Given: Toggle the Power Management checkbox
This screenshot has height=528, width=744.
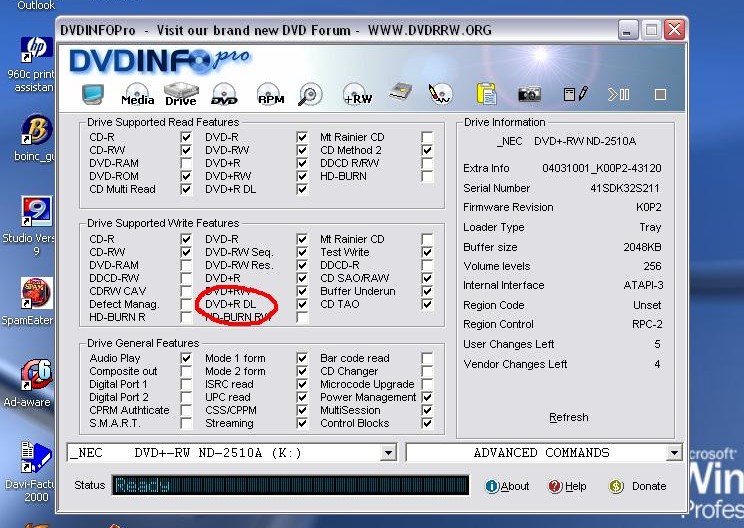Looking at the screenshot, I should (427, 397).
